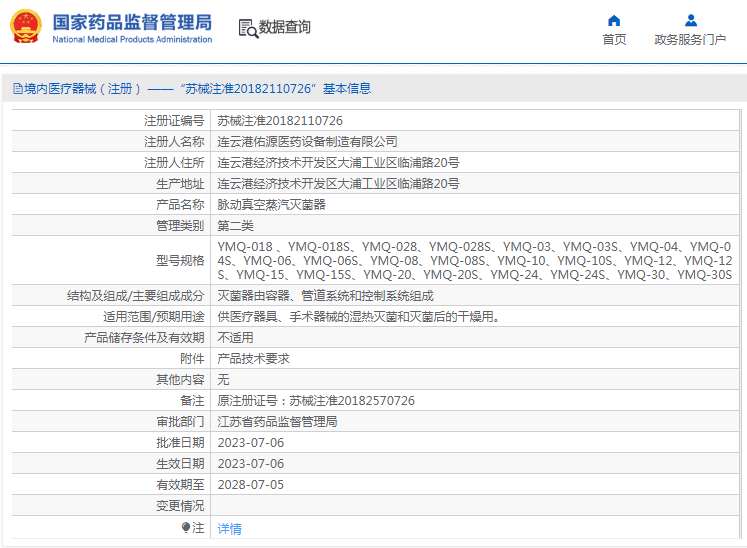Image resolution: width=747 pixels, height=548 pixels.
Task: Click the 国家药品监督管理局 title text
Action: pyautogui.click(x=132, y=22)
